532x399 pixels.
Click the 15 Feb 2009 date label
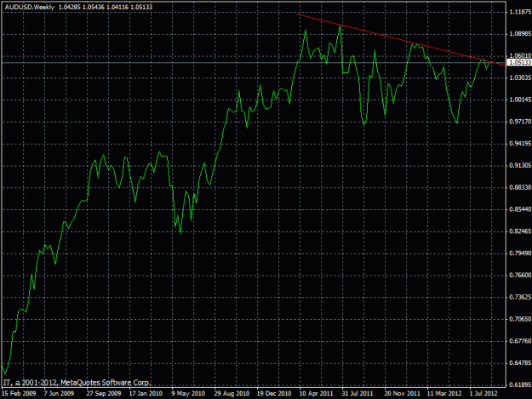(x=19, y=393)
